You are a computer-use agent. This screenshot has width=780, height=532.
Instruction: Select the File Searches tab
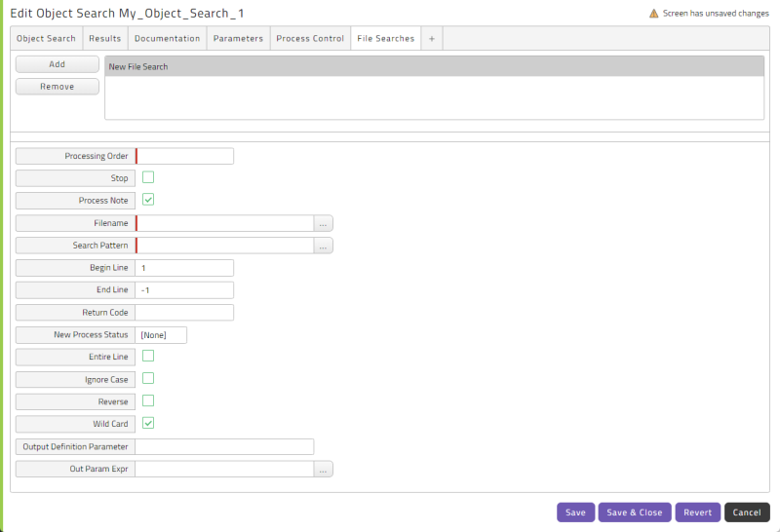click(385, 38)
